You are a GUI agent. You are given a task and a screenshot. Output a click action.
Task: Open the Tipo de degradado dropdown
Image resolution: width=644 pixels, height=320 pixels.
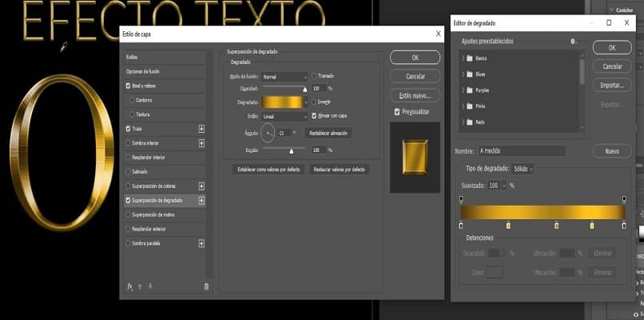click(523, 169)
